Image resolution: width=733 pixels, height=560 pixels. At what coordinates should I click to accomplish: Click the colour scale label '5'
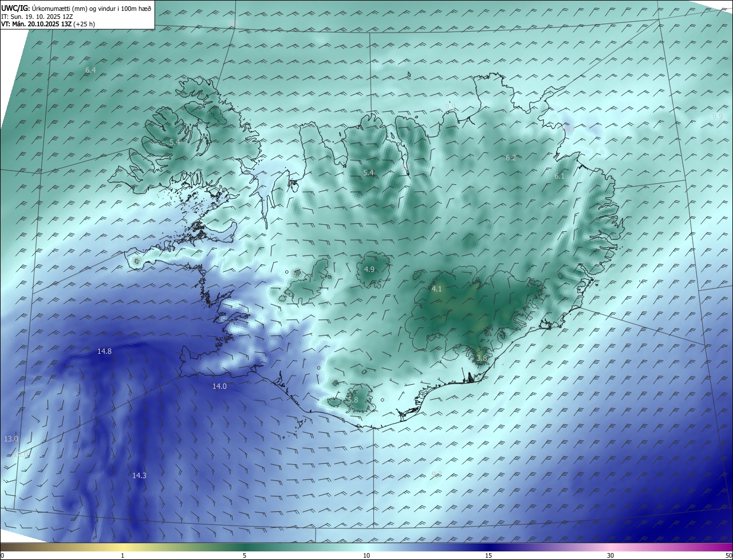245,555
